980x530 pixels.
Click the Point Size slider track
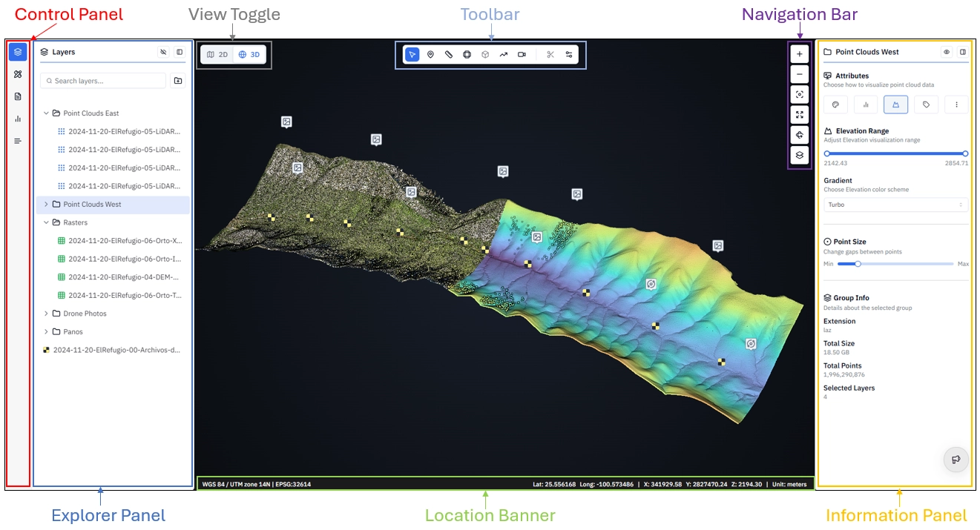(895, 264)
